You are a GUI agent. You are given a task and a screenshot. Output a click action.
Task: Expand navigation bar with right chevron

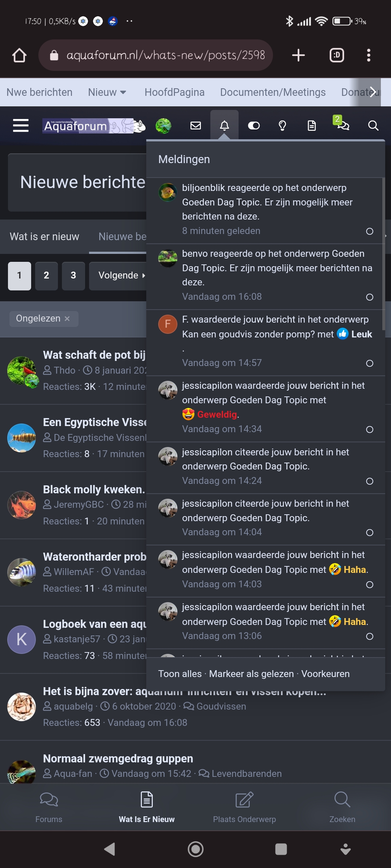tap(372, 92)
